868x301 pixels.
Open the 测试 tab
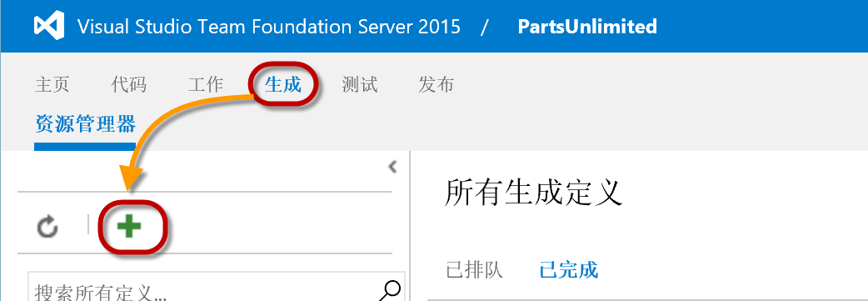pos(360,85)
